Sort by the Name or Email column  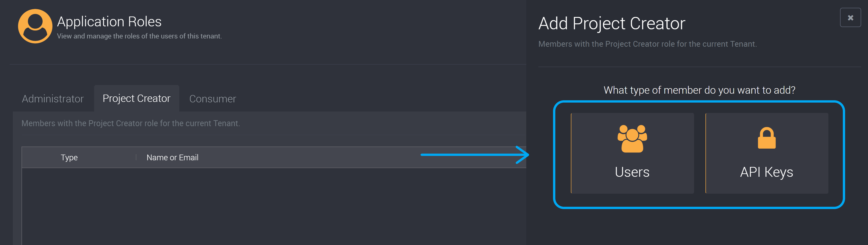172,157
